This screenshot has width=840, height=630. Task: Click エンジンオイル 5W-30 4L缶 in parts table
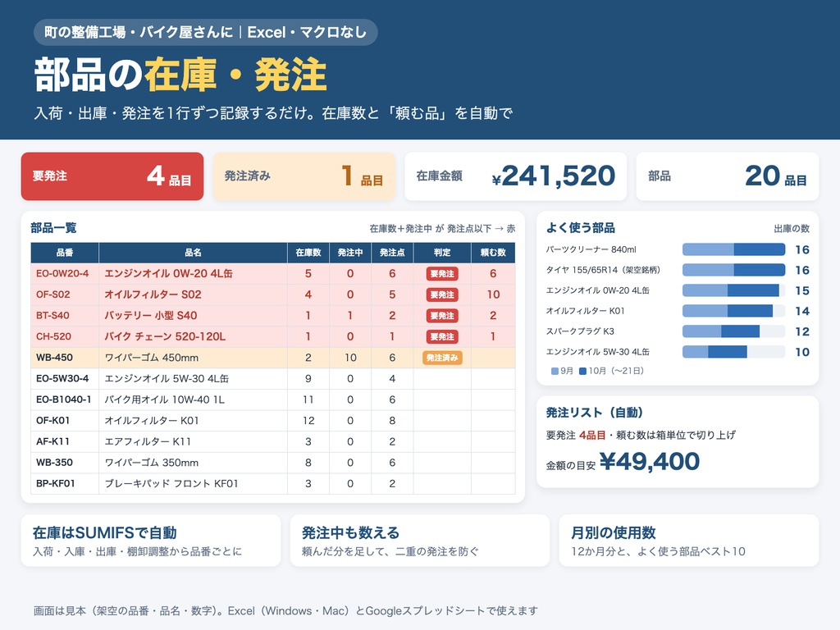point(167,378)
